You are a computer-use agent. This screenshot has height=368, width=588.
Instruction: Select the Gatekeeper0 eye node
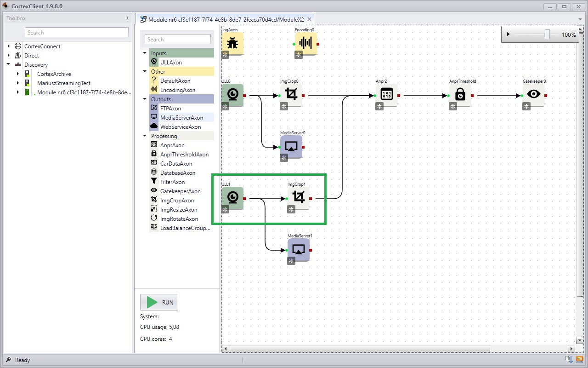(x=533, y=95)
